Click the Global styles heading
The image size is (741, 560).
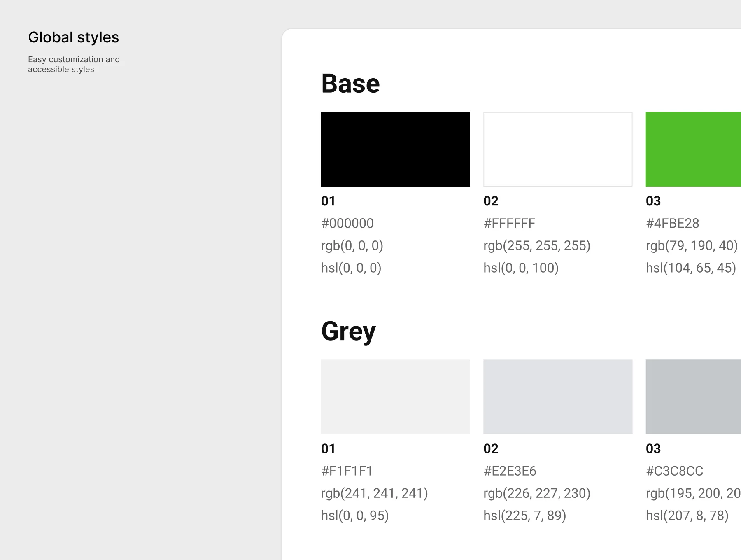pos(73,37)
